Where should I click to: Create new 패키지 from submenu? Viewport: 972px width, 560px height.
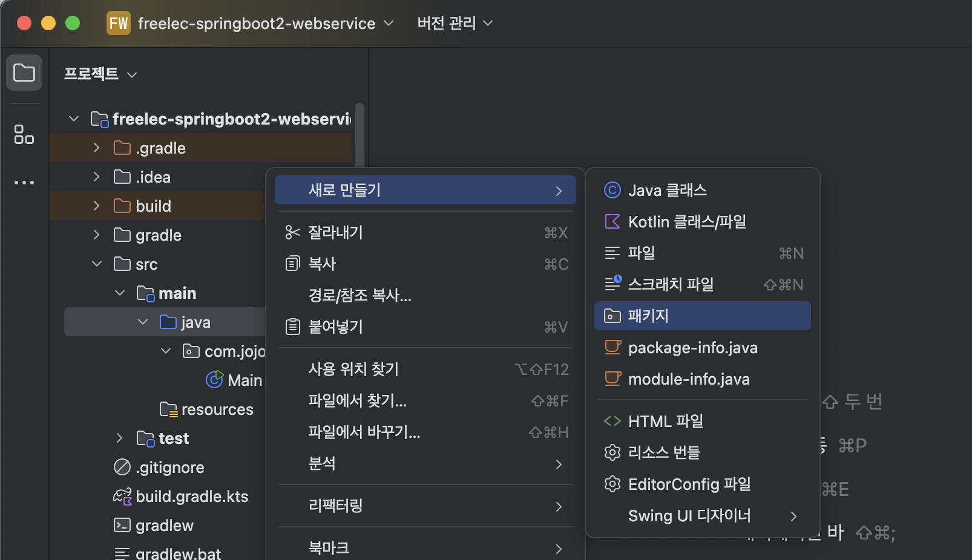[702, 316]
